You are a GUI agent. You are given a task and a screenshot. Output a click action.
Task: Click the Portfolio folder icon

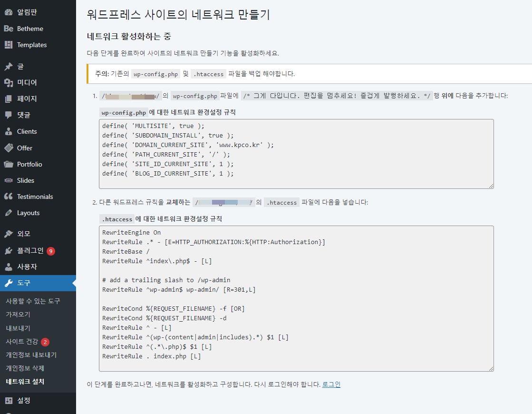[9, 164]
